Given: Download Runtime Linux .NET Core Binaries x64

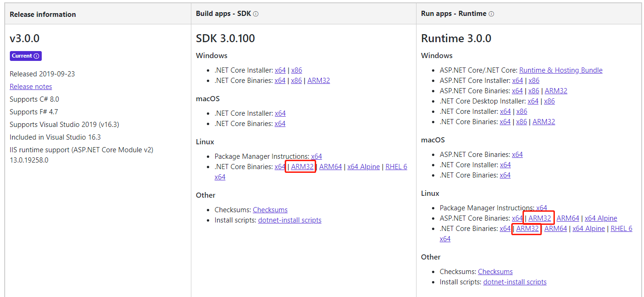Looking at the screenshot, I should point(505,229).
